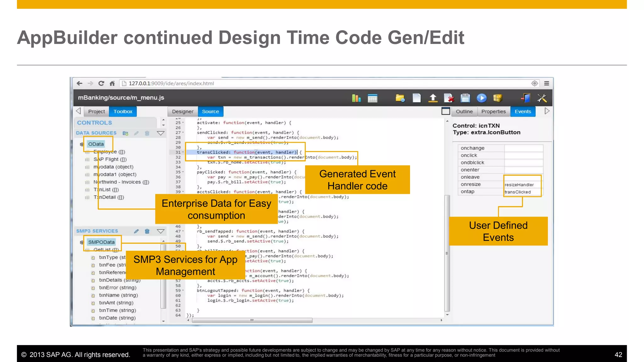
Task: Fold code at line 31
Action: [183, 152]
